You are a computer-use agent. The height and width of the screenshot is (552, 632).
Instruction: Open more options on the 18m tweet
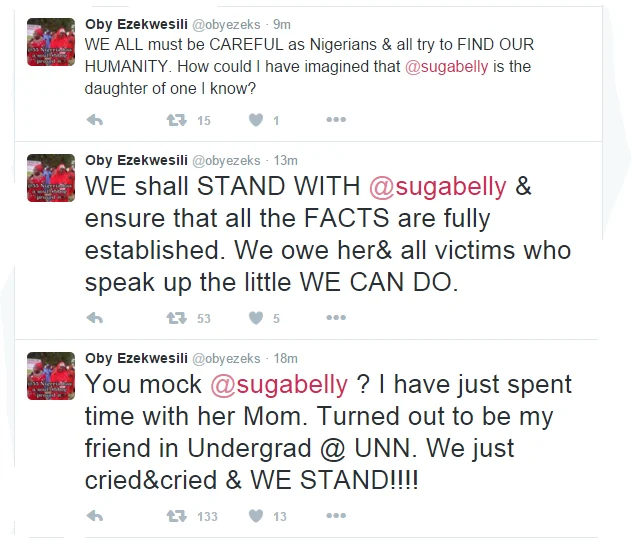coord(336,515)
